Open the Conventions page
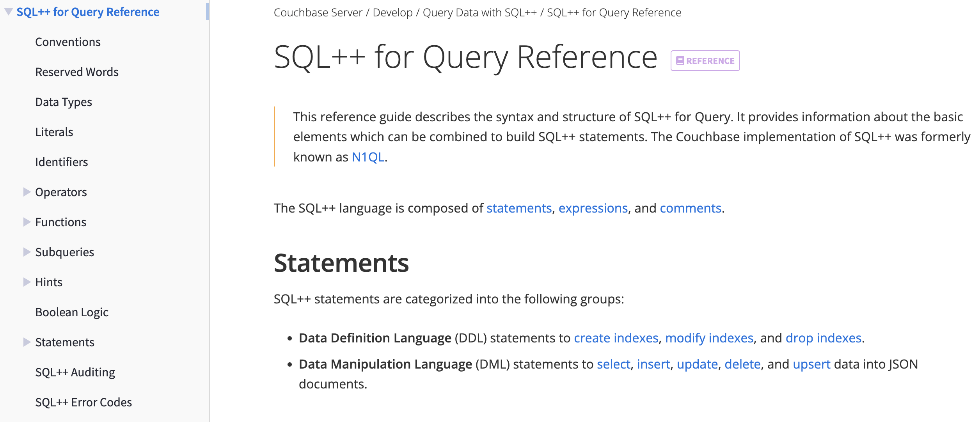 click(x=68, y=42)
